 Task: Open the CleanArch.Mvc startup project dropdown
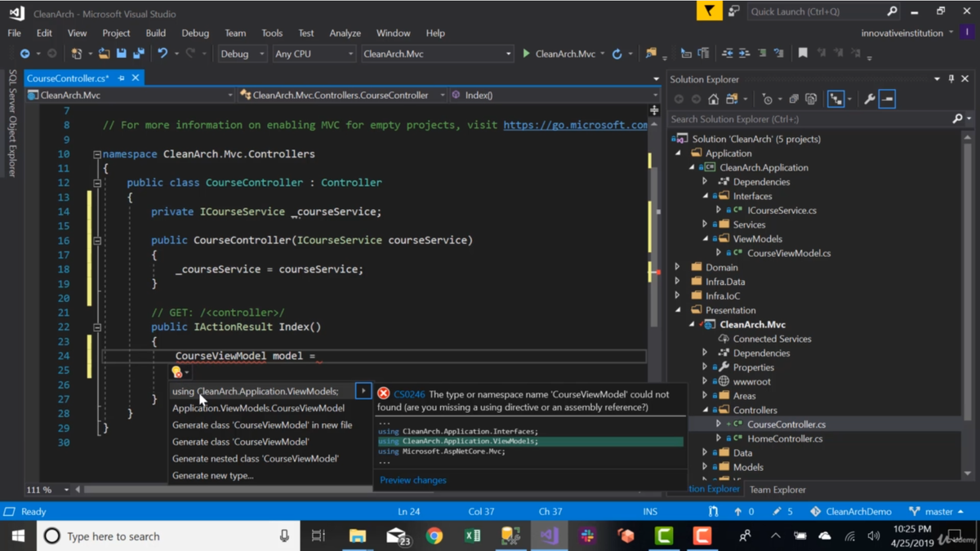click(437, 54)
